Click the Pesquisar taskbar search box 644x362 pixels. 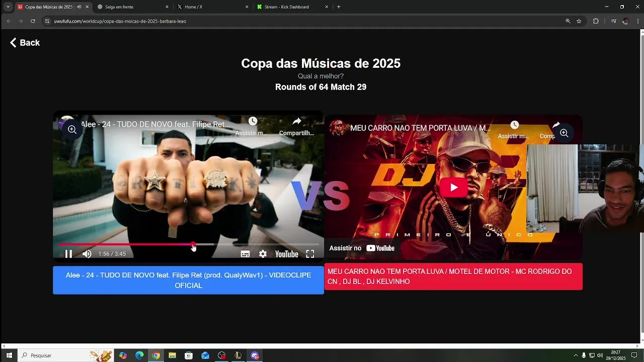point(65,355)
